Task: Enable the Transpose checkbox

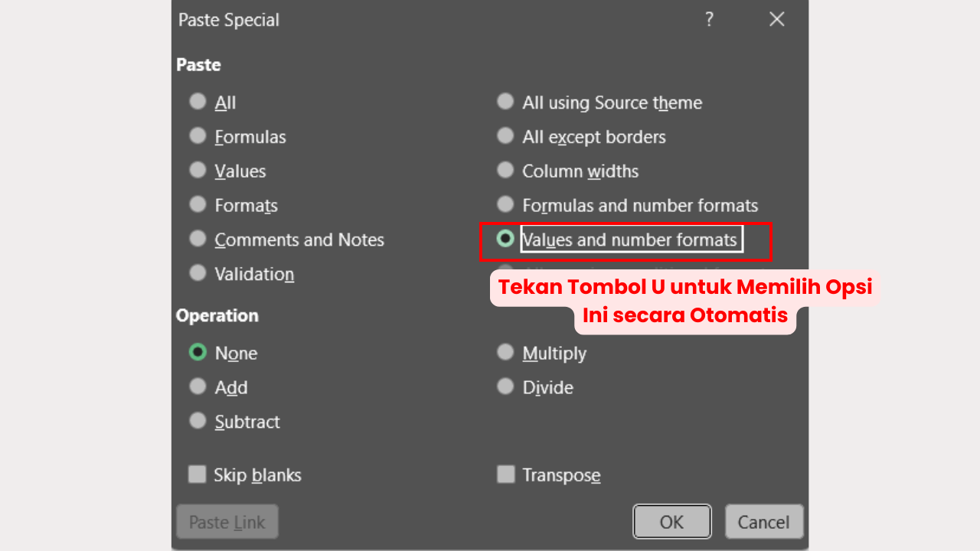Action: 505,474
